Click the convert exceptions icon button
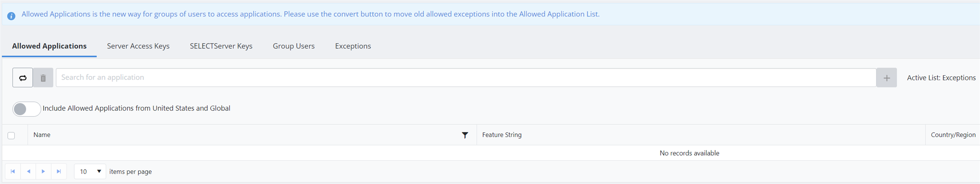 pos(23,78)
